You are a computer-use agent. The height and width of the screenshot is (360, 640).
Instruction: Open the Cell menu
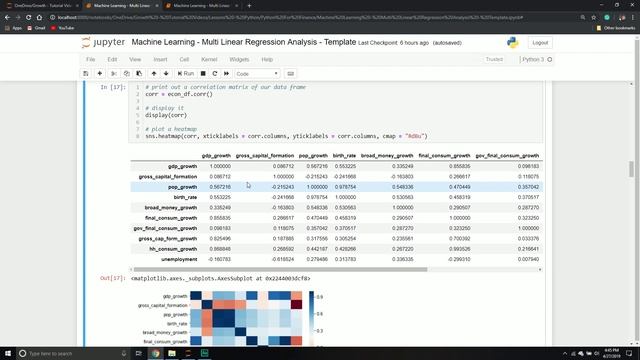[184, 60]
